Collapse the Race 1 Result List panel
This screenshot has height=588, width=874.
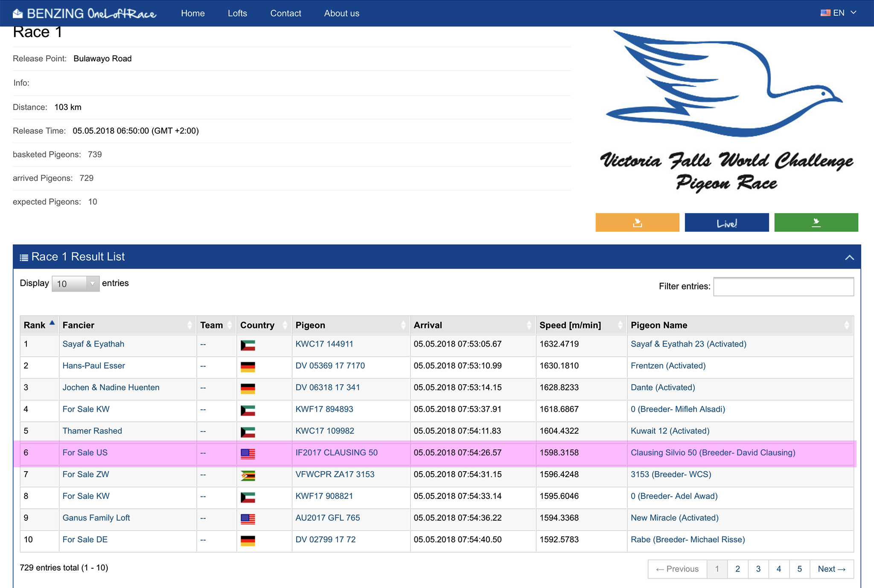(x=849, y=257)
